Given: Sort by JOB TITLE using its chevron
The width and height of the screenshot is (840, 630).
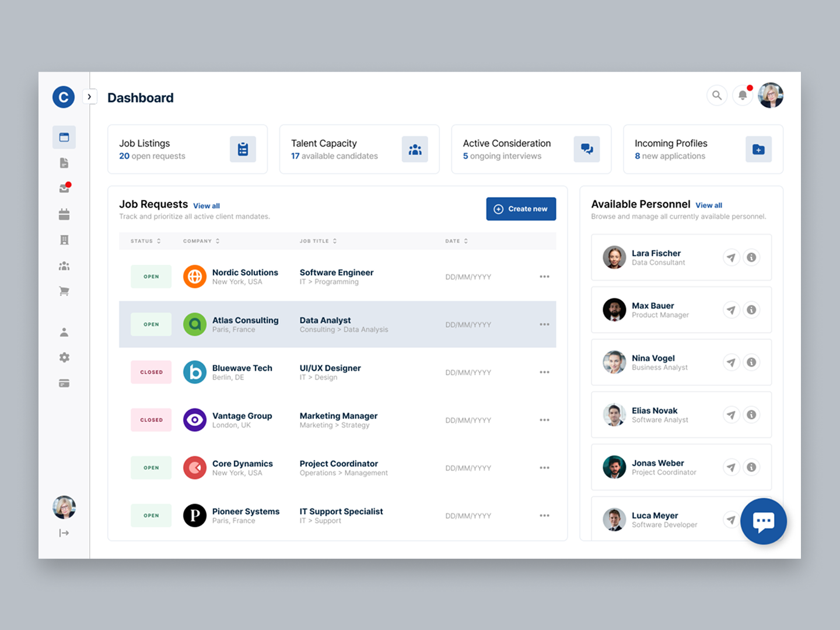Looking at the screenshot, I should tap(335, 241).
